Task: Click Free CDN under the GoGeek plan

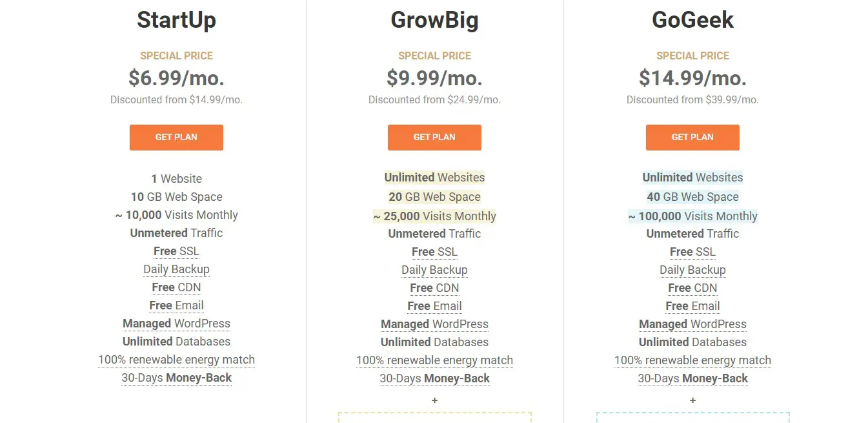Action: point(692,288)
